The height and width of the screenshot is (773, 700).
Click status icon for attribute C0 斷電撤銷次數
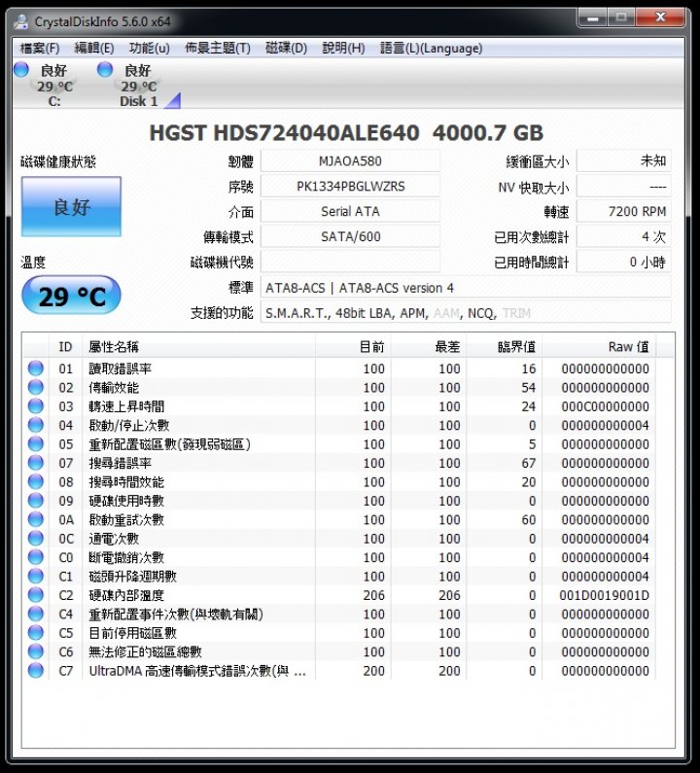[x=36, y=557]
